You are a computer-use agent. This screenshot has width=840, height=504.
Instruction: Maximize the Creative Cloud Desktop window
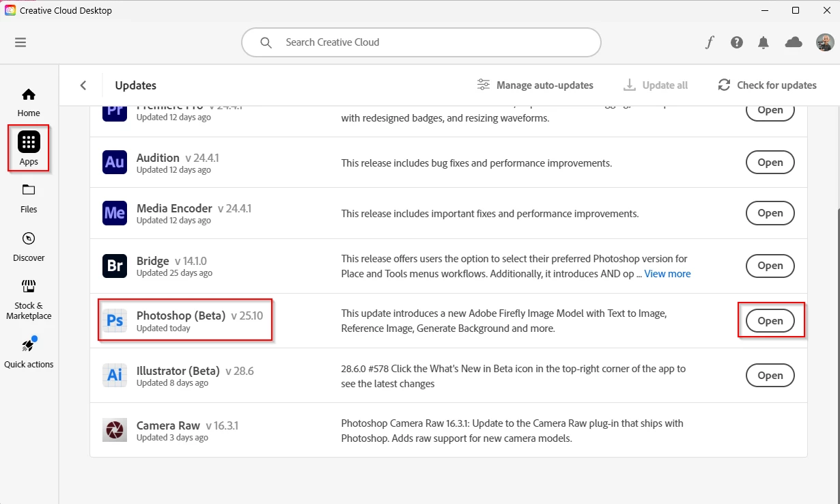(796, 10)
